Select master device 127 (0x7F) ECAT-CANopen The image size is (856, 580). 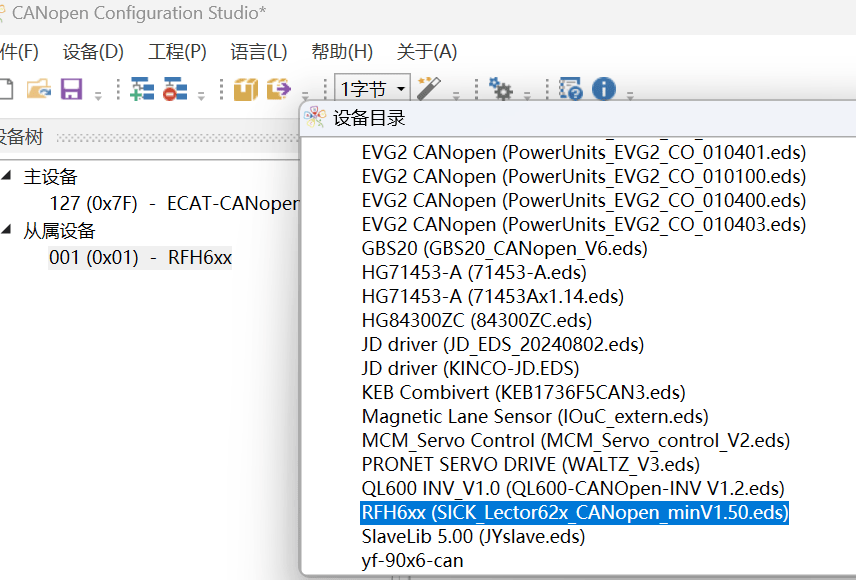pyautogui.click(x=174, y=203)
